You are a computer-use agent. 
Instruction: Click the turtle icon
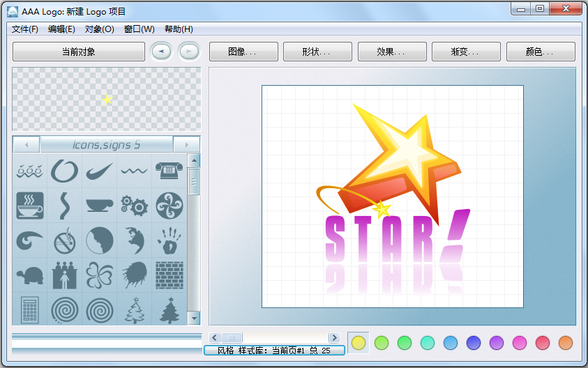click(x=30, y=275)
